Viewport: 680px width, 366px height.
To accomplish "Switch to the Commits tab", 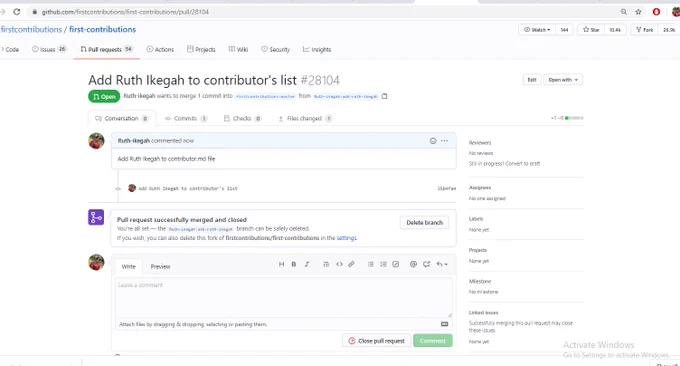I will click(186, 118).
